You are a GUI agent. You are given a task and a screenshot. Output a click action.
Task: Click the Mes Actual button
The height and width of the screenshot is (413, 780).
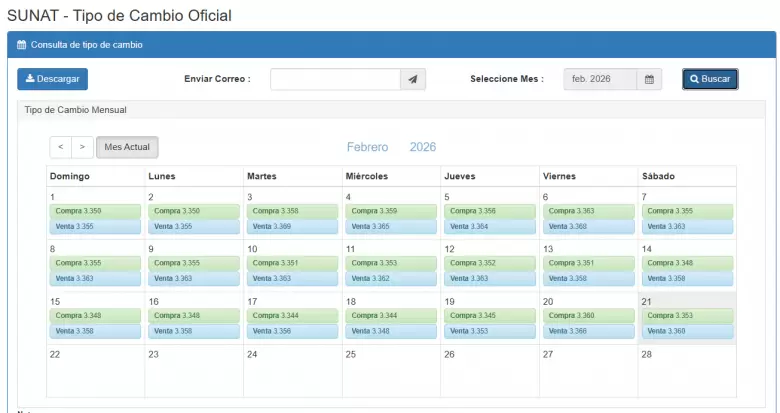(x=127, y=147)
